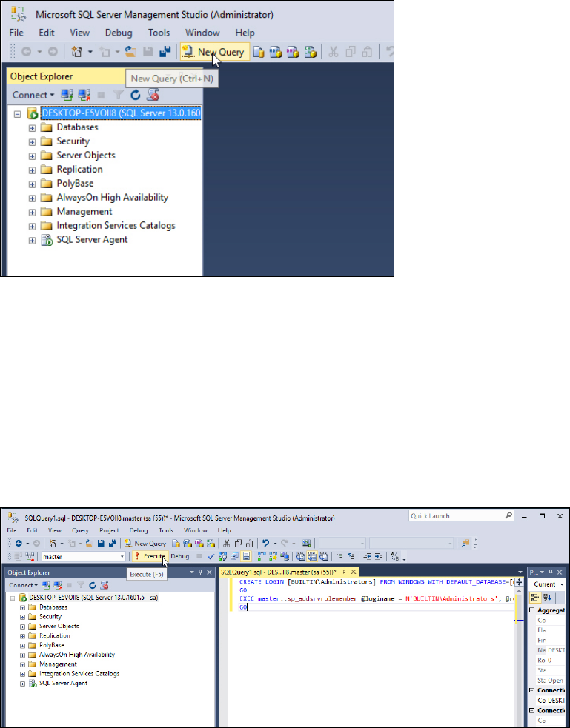Image resolution: width=570 pixels, height=728 pixels.
Task: Click DMX Query icon in upper toolbar
Action: (x=293, y=52)
